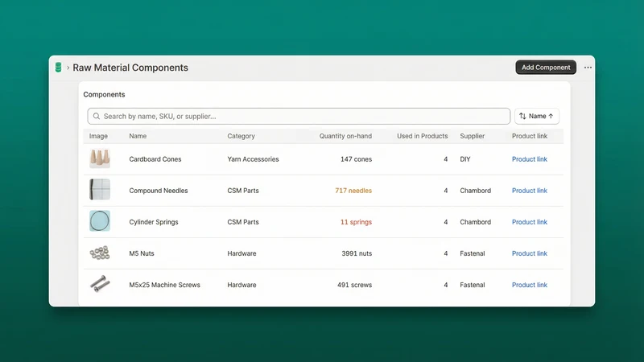Click the M5 Nuts thumbnail image

click(100, 253)
